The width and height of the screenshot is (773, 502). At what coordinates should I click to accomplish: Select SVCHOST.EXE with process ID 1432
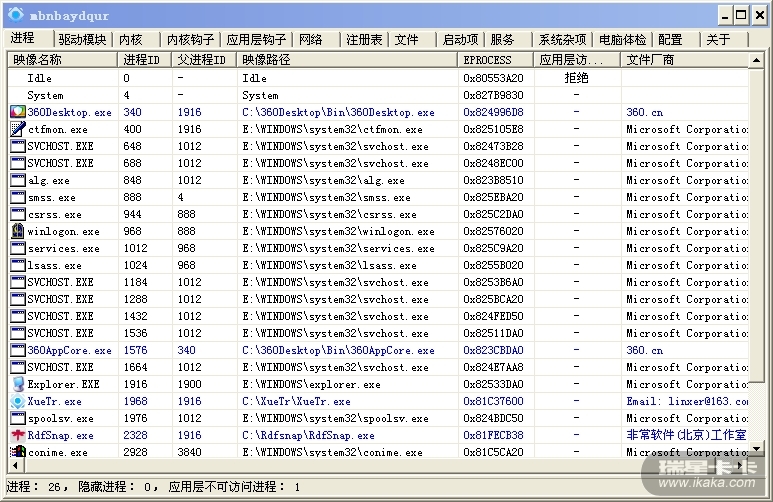click(60, 316)
